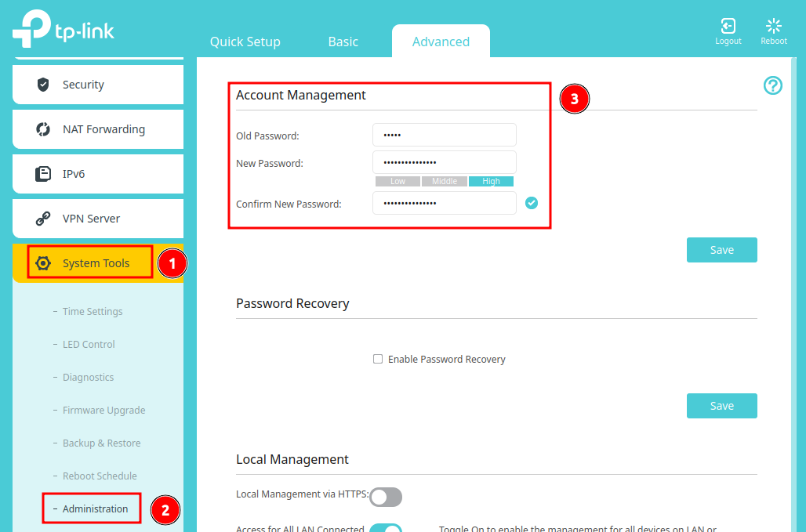Click the Old Password input field

point(444,134)
